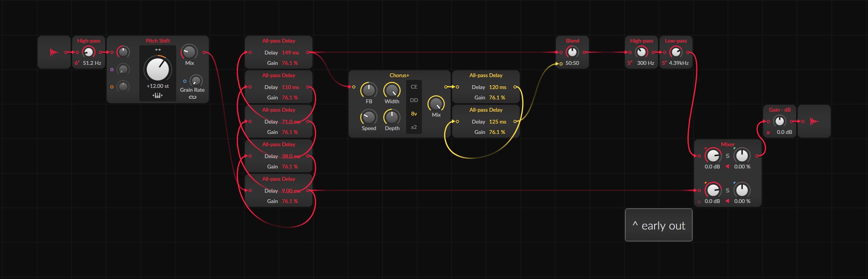This screenshot has height=279, width=868.
Task: Click the Mixer module title
Action: (x=728, y=144)
